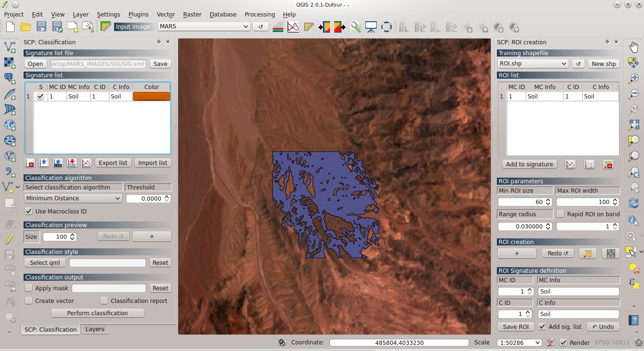644x351 pixels.
Task: Open the classification algorithm dropdown
Action: click(x=73, y=198)
